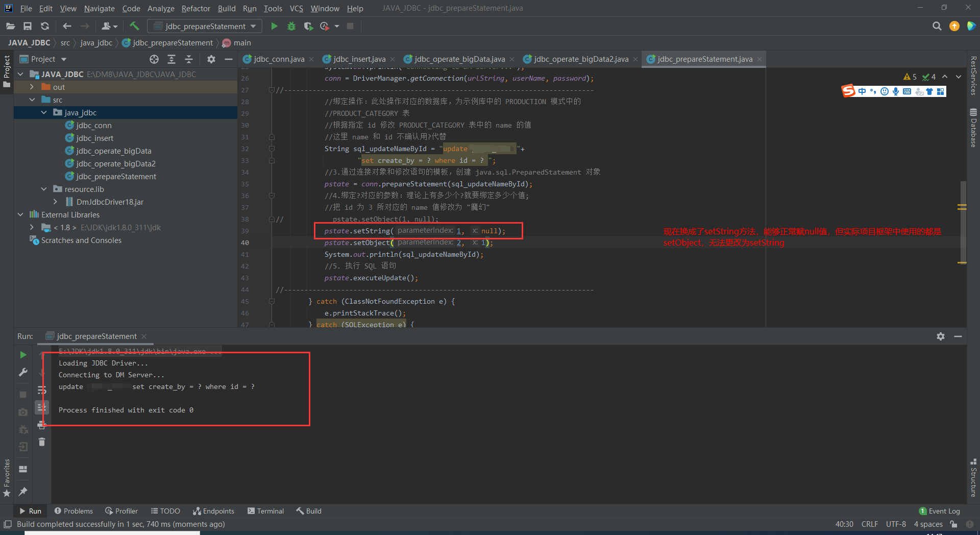This screenshot has height=535, width=980.
Task: Open run configuration dropdown jdbc_prepareStatement
Action: tap(205, 26)
